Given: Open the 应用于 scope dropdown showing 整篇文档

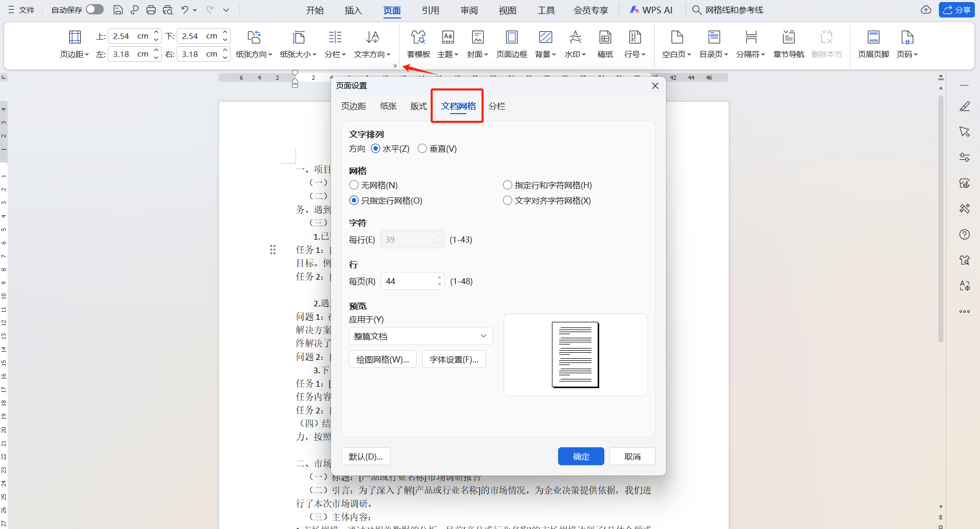Looking at the screenshot, I should coord(420,336).
